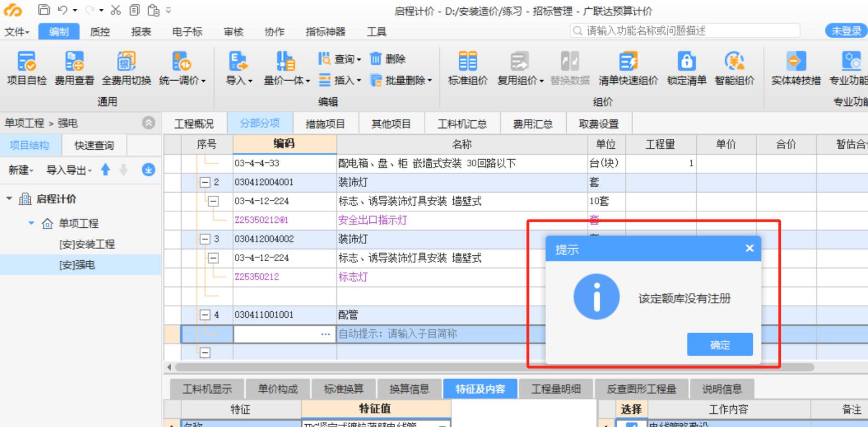868x427 pixels.
Task: Collapse the 单项工程 > 强电 panel header
Action: pyautogui.click(x=149, y=123)
